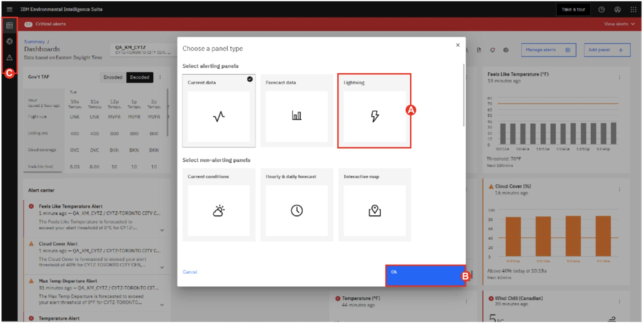Open Feels Like Temperature panel overflow menu
644x325 pixels.
click(x=619, y=77)
